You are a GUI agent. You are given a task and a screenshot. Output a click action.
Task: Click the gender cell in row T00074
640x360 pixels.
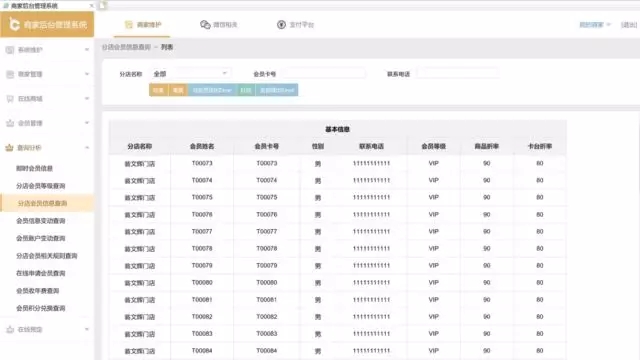coord(318,180)
